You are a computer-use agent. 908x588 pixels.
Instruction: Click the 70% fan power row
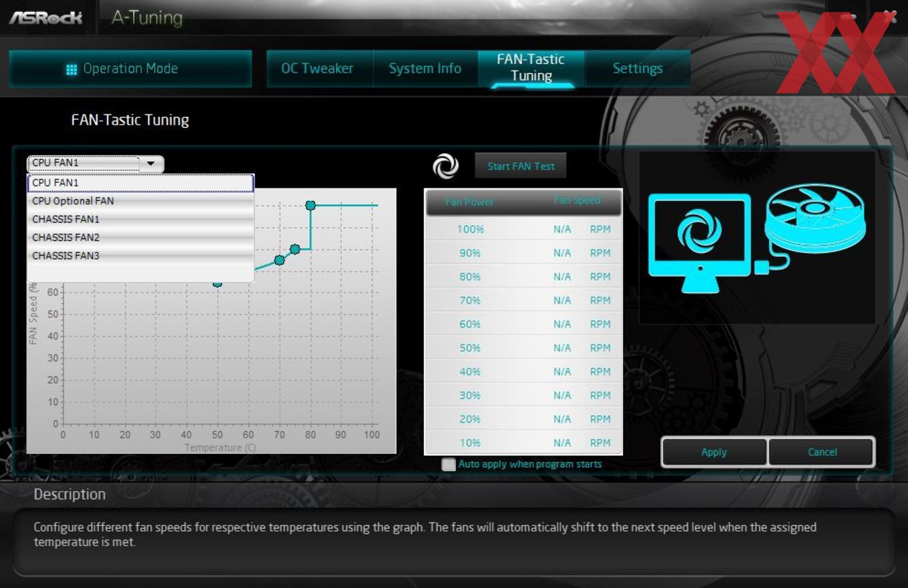(x=523, y=300)
